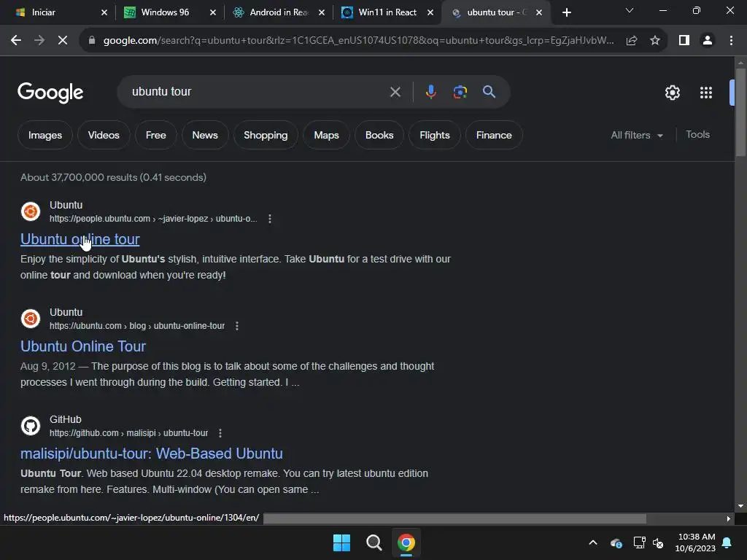Click the display network tray icon

click(x=639, y=542)
